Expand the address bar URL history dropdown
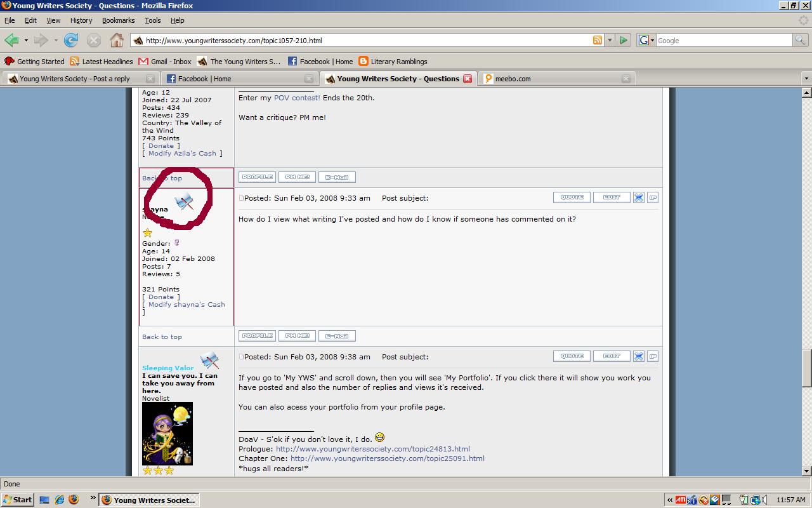812x508 pixels. click(610, 40)
